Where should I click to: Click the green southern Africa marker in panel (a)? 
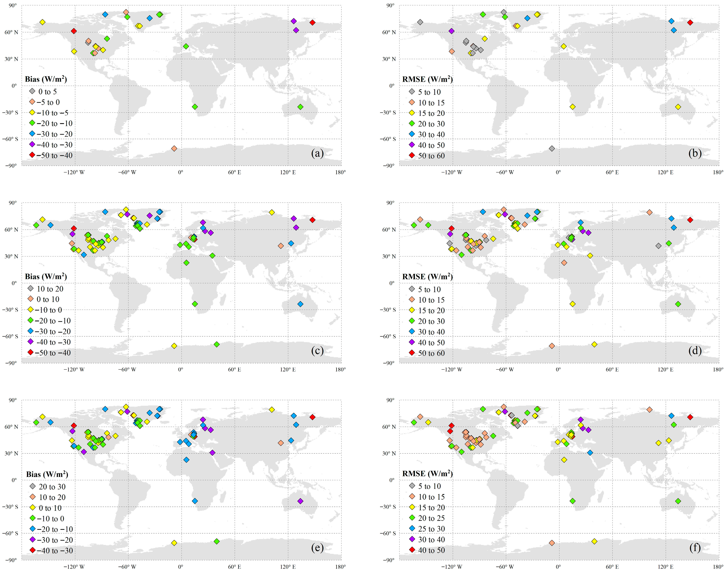195,107
